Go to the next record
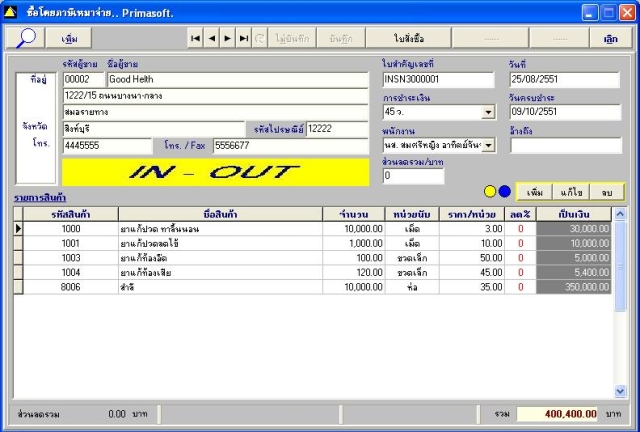 (227, 38)
